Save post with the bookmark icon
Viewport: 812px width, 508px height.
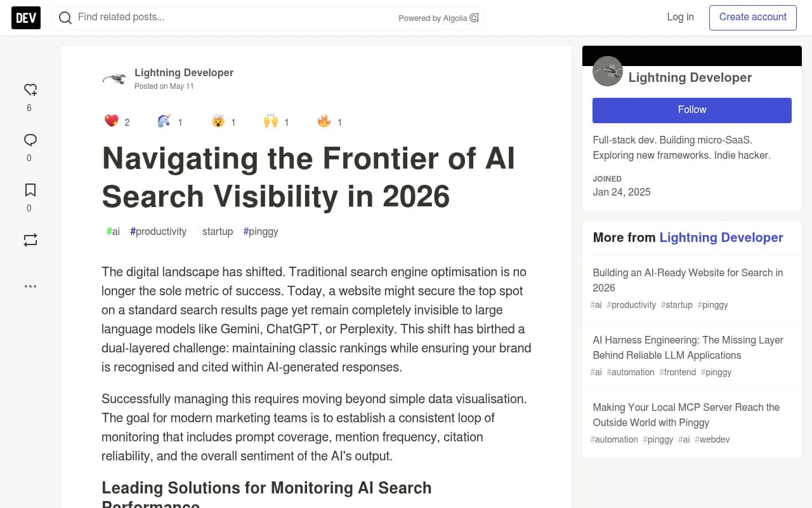(30, 190)
